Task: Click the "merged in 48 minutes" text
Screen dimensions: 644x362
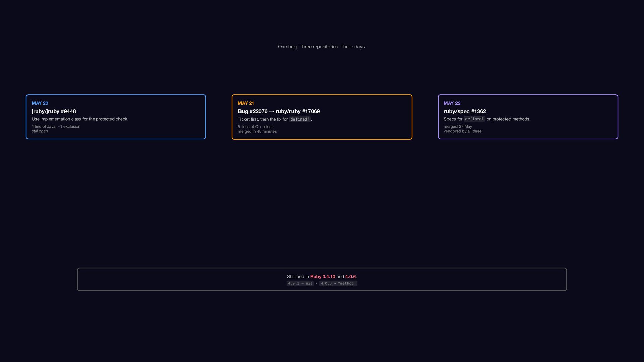Action: click(x=257, y=131)
